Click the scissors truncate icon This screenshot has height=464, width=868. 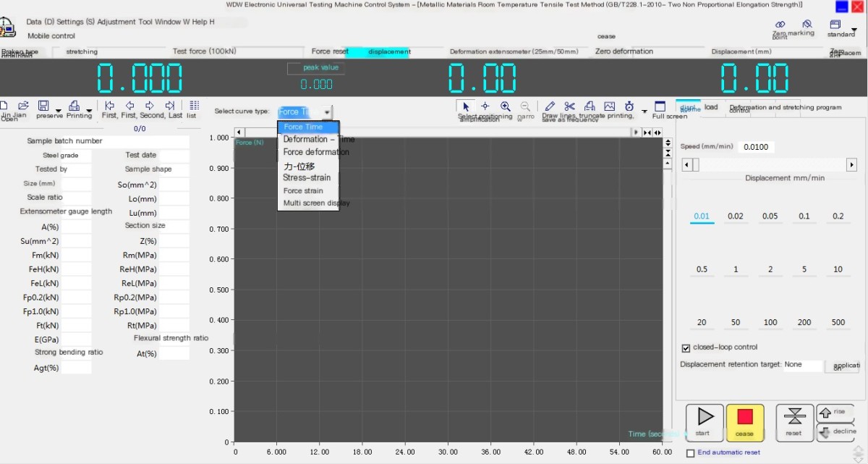(570, 106)
